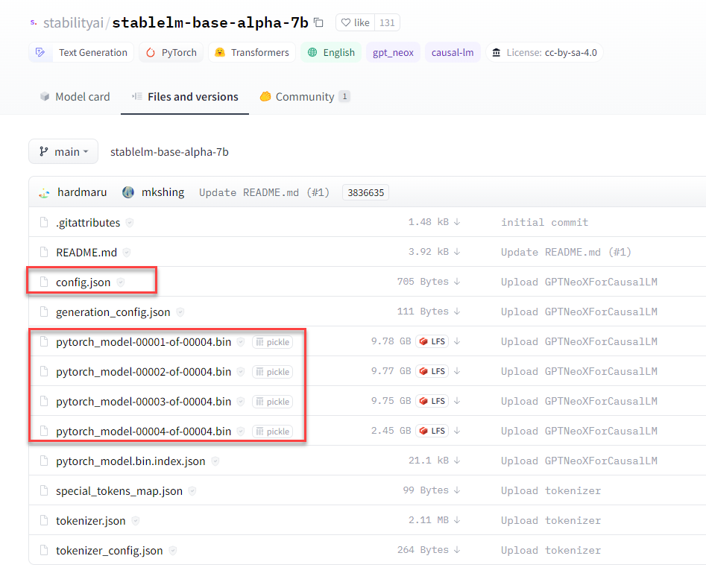This screenshot has height=588, width=706.
Task: Download .gitattributes via its arrow icon
Action: [x=457, y=222]
